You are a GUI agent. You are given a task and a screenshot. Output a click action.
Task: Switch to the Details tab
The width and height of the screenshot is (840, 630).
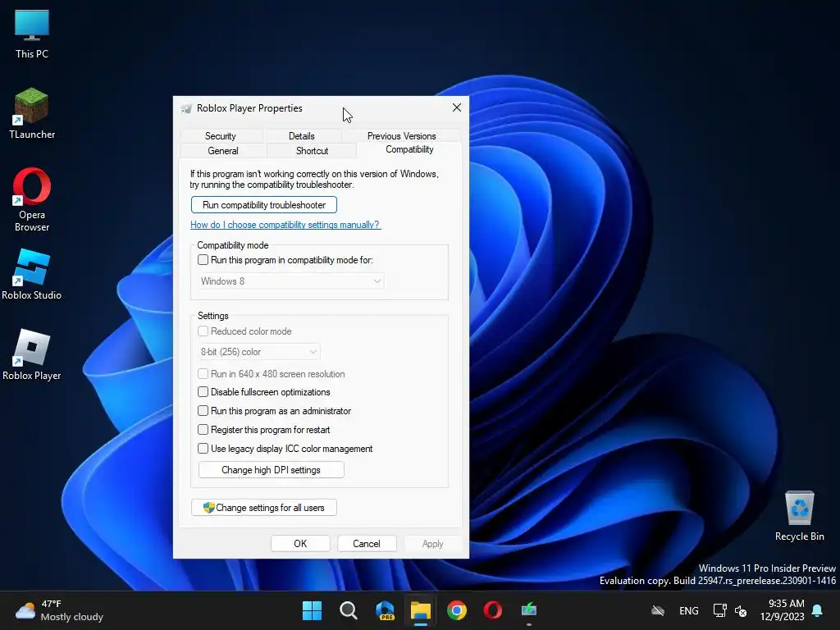302,136
